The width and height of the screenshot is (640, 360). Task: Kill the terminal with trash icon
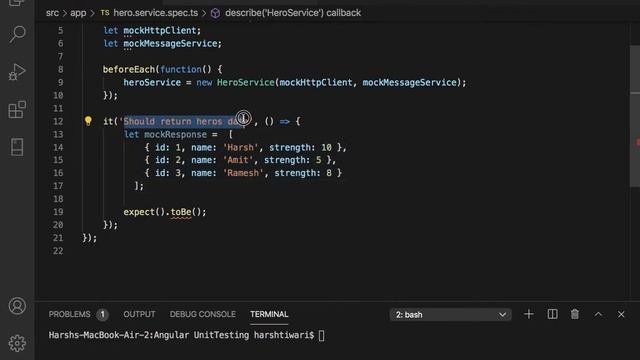pyautogui.click(x=575, y=314)
